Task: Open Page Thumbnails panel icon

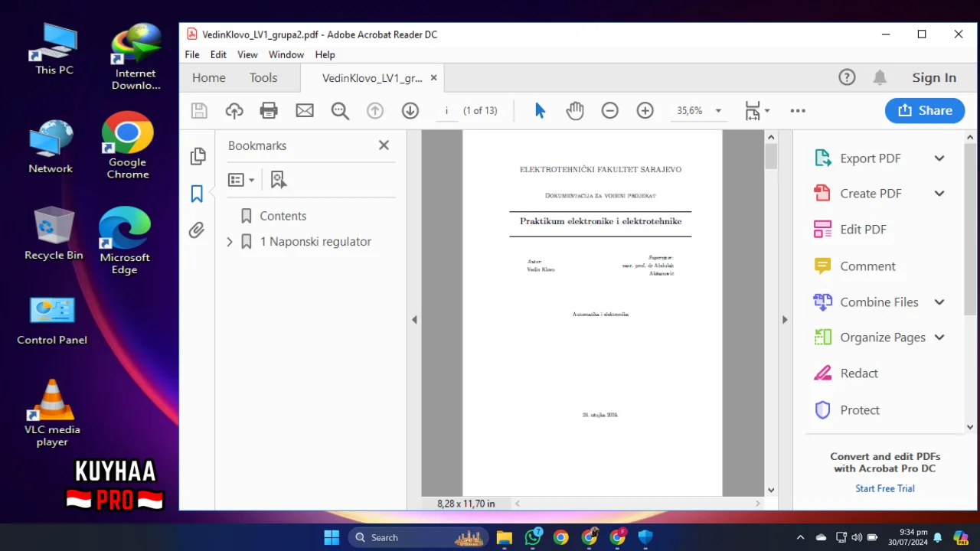Action: tap(198, 156)
